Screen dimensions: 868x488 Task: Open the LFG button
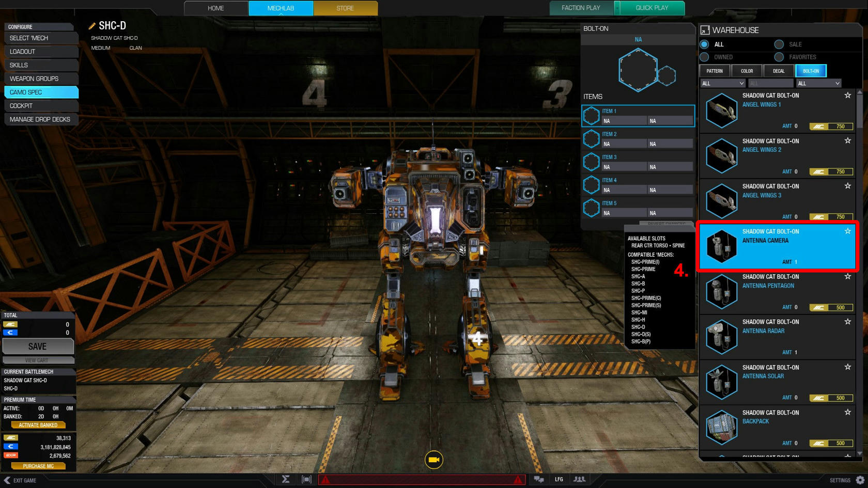pyautogui.click(x=559, y=480)
